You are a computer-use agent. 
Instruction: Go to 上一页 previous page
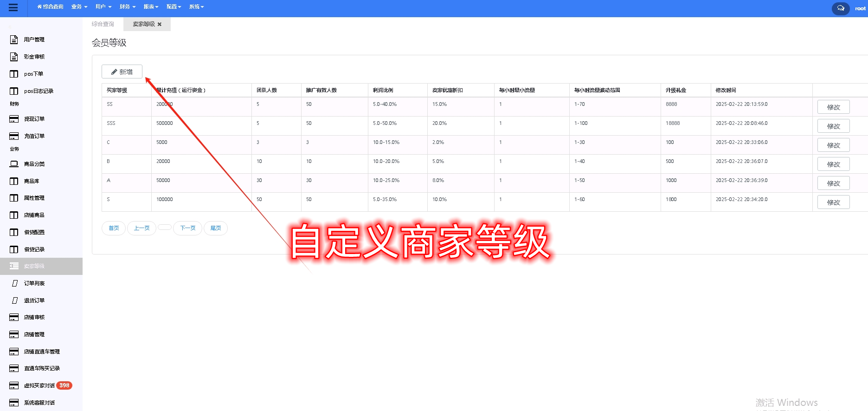pyautogui.click(x=141, y=228)
